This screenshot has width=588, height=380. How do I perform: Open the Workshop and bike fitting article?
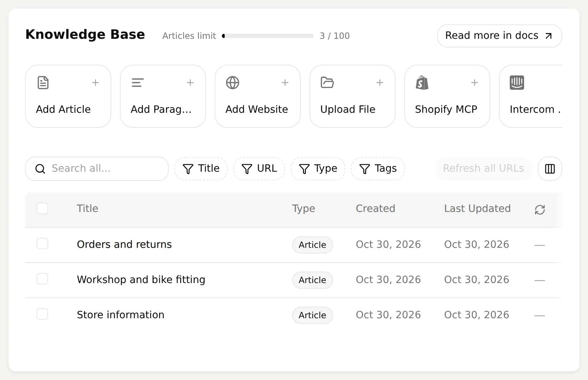(x=141, y=279)
